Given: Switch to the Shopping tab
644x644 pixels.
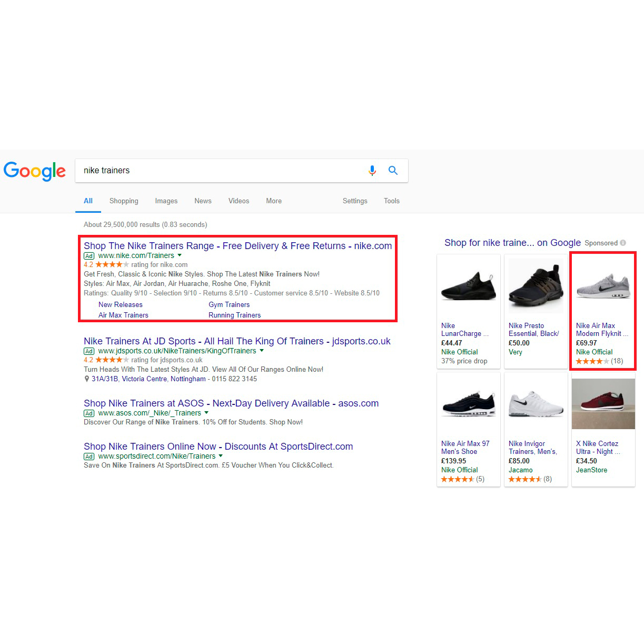Looking at the screenshot, I should (124, 201).
